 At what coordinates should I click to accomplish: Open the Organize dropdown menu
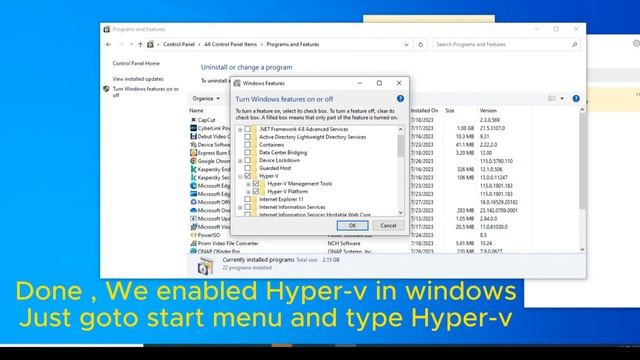click(206, 98)
